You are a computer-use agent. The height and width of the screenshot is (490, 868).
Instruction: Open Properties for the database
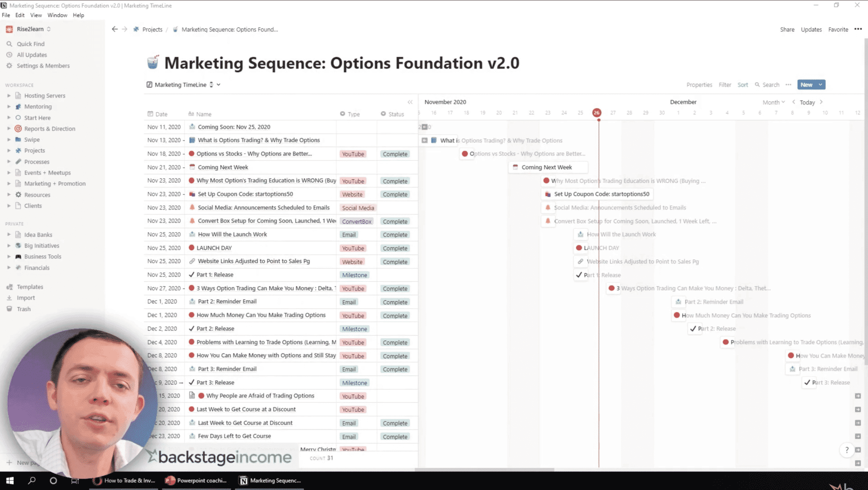[x=699, y=85]
